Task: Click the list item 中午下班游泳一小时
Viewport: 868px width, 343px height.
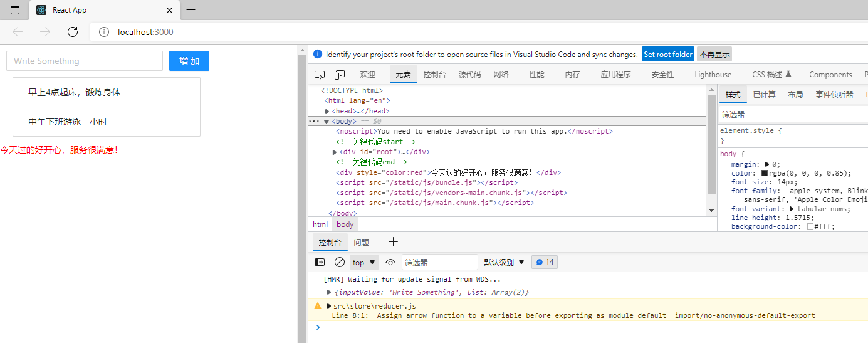Action: [x=107, y=122]
